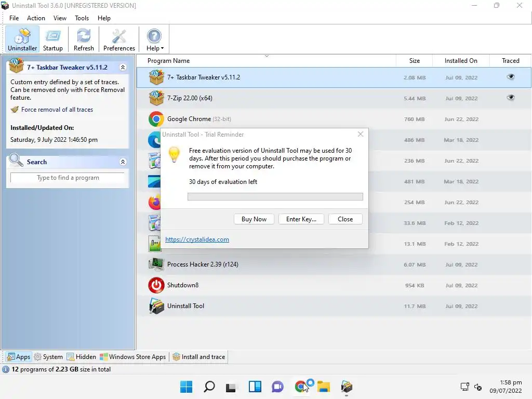
Task: Click the lightbulb icon in dialog
Action: coord(174,155)
